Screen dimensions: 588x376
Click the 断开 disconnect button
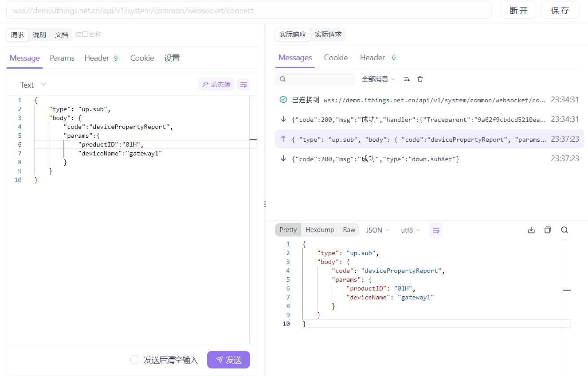[518, 11]
